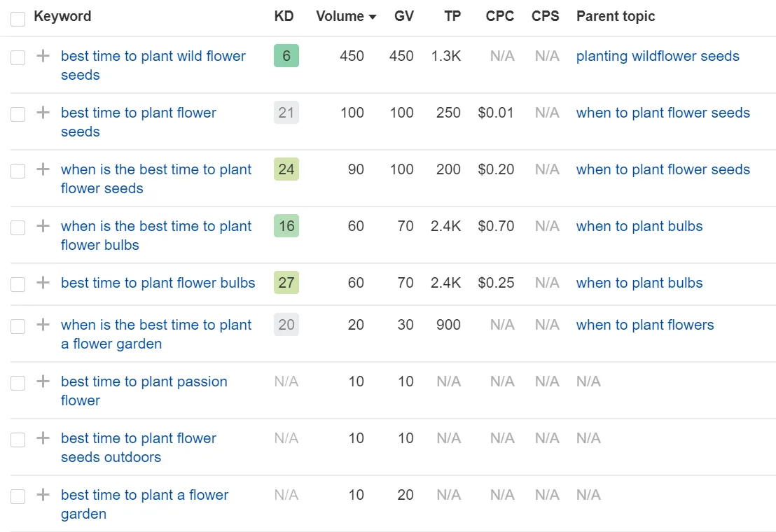
Task: Check the box for 'best time to plant wild flower seeds'
Action: click(18, 58)
